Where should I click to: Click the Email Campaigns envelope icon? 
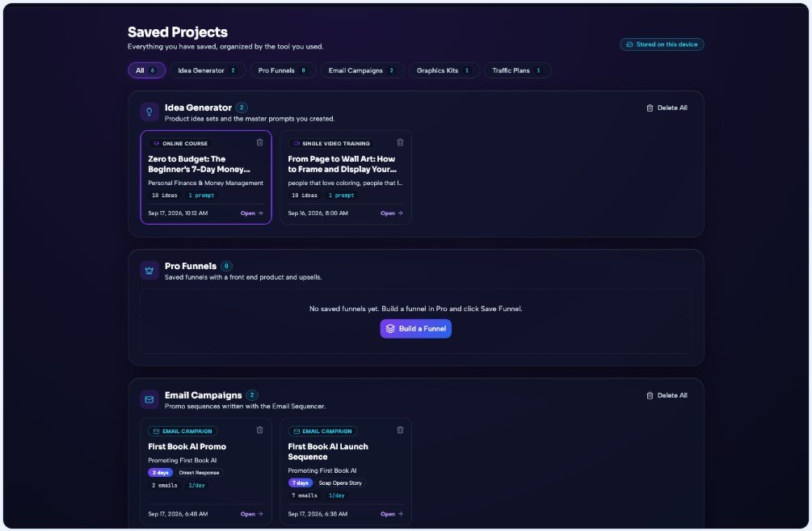[x=149, y=399]
